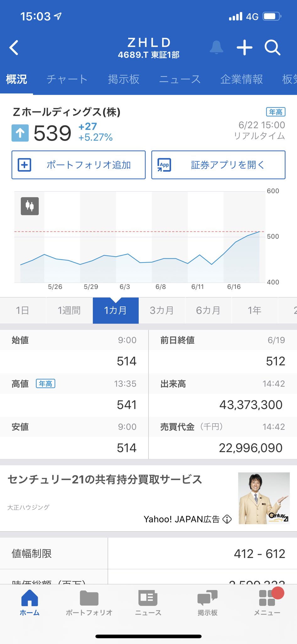Select the 3カ月 chart range
The image size is (297, 644).
(162, 310)
